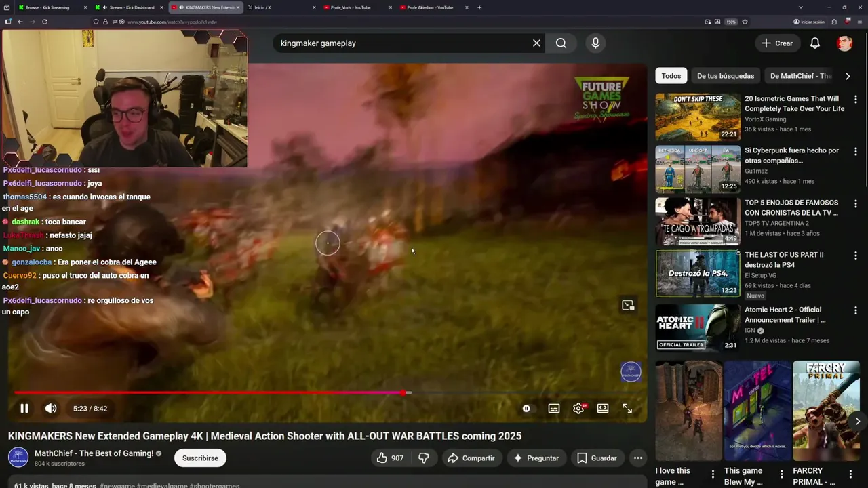Open options for '20 Isometric Games' video
The image size is (868, 488).
(855, 99)
